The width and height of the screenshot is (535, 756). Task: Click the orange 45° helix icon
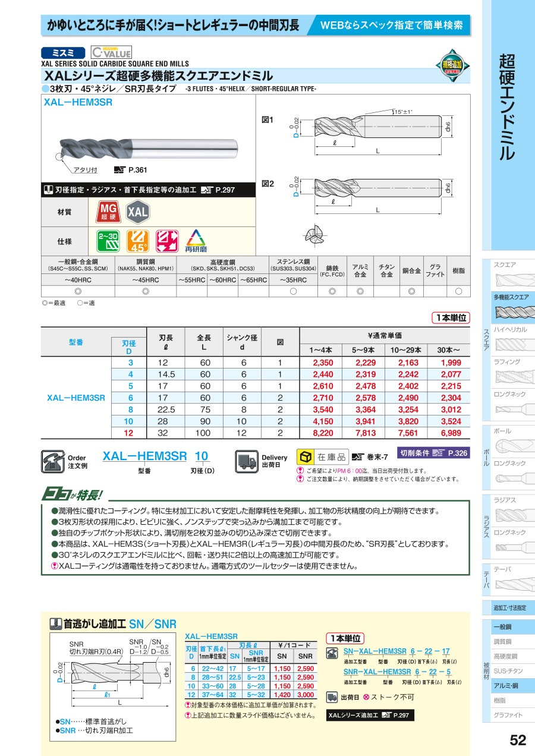(x=138, y=242)
